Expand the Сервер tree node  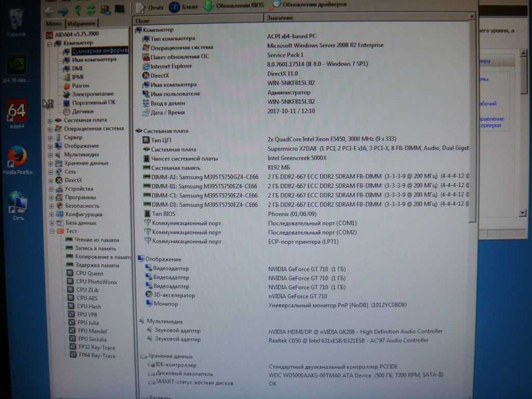[50, 138]
